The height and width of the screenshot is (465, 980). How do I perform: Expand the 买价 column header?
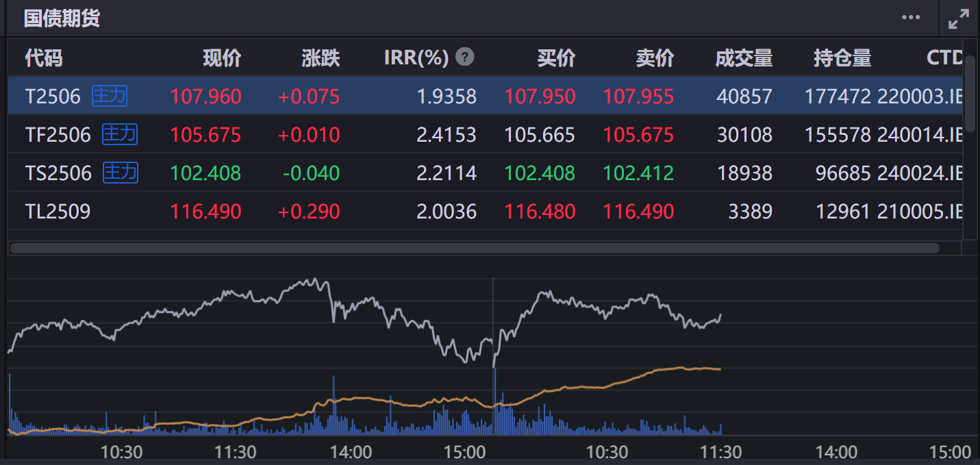click(x=557, y=58)
